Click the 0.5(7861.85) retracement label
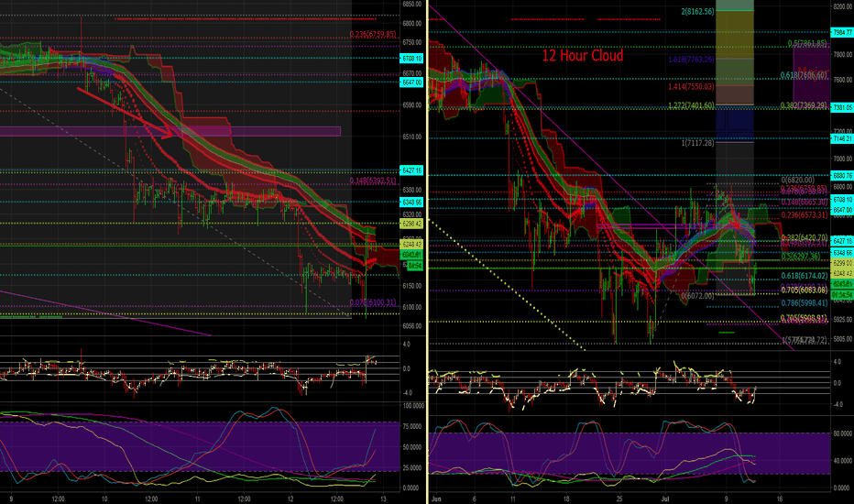This screenshot has width=854, height=504. (x=807, y=43)
